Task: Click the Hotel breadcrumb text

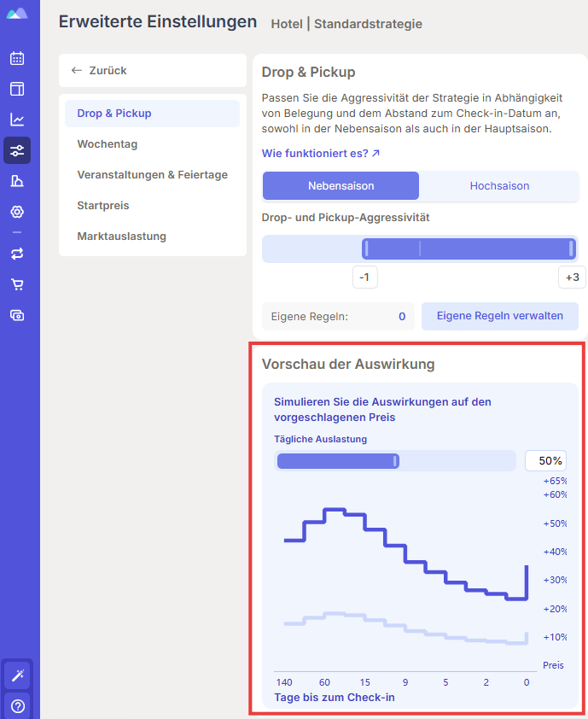Action: coord(287,24)
